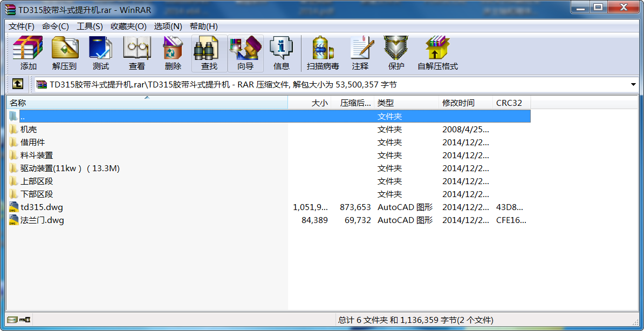Click the 驱动装置(11kw) folder icon

coord(13,168)
